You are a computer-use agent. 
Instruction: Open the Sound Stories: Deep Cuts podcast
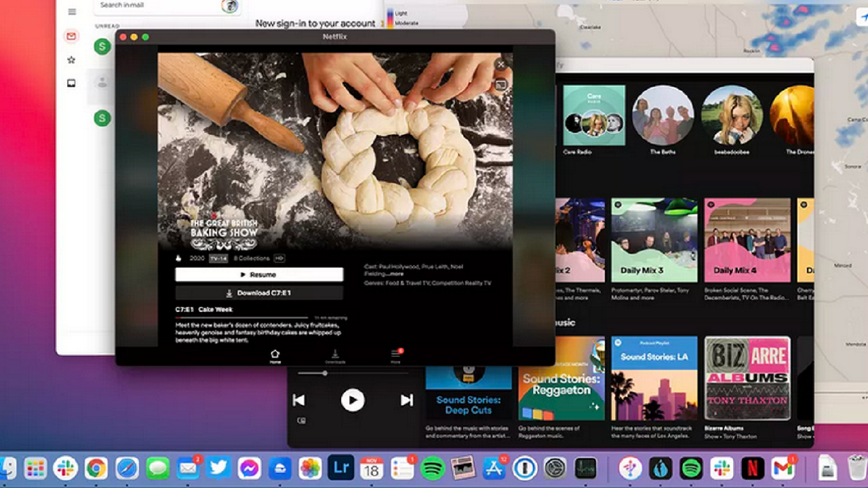pyautogui.click(x=468, y=393)
